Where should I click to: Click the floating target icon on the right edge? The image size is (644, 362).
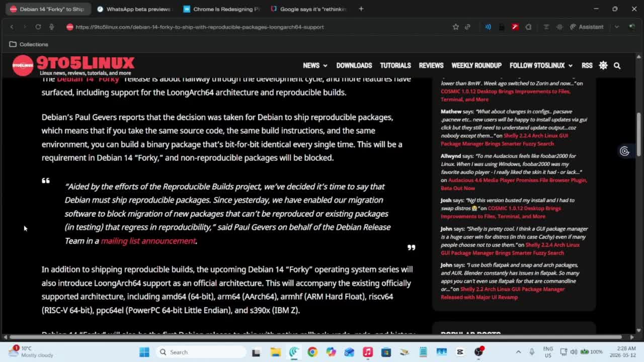click(624, 151)
